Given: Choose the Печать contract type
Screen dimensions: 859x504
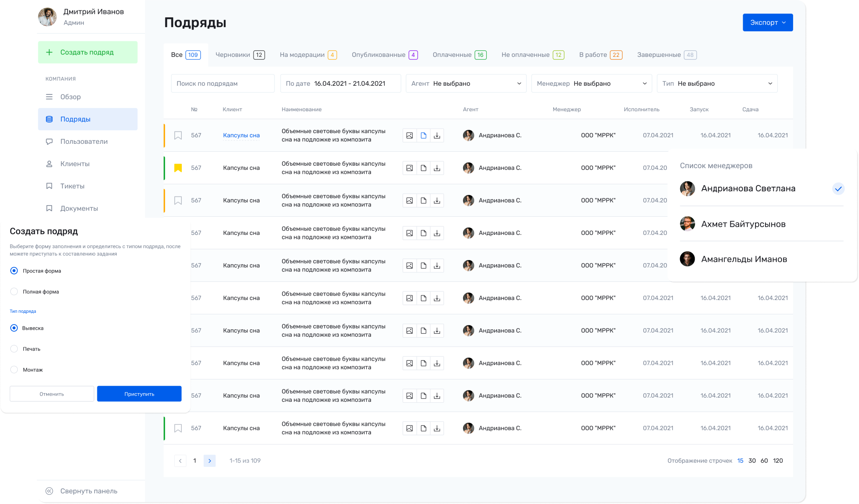Looking at the screenshot, I should click(x=14, y=349).
